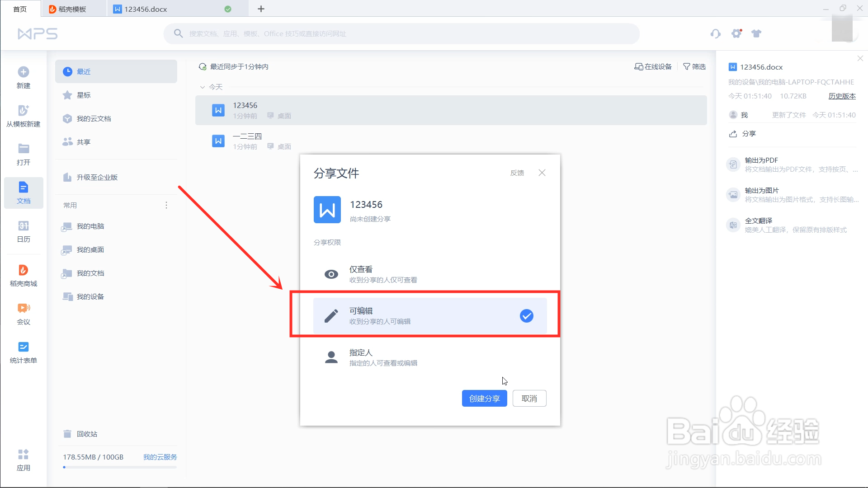
Task: Select the 可编辑 share permission
Action: (x=430, y=316)
